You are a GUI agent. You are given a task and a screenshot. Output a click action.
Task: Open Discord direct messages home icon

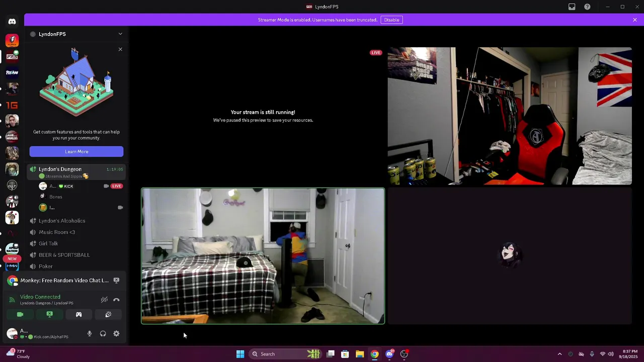coord(12,22)
